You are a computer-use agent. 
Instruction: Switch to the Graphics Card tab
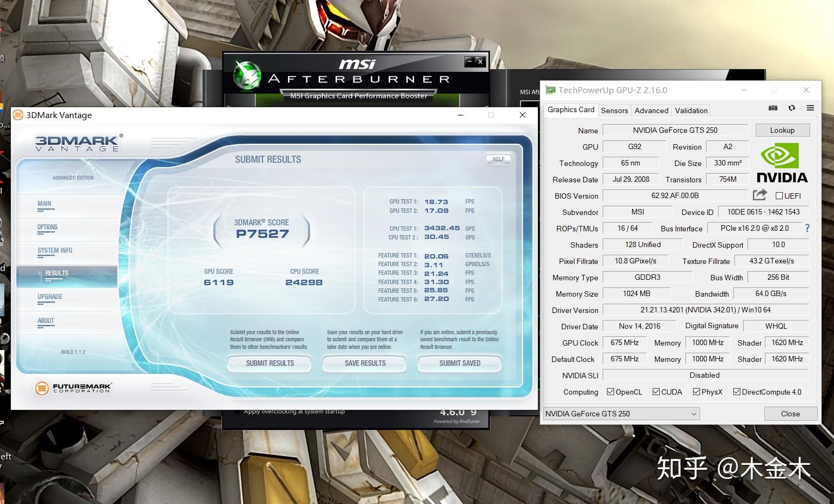[x=571, y=109]
